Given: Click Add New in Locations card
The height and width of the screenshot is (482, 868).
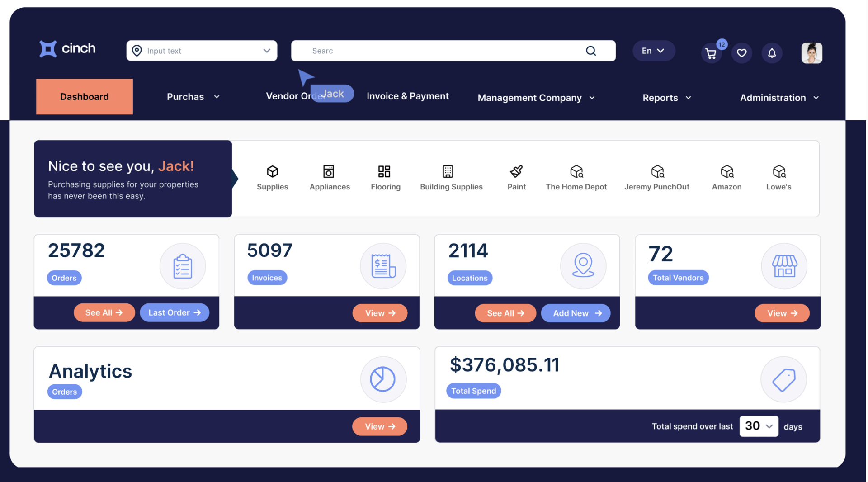Looking at the screenshot, I should pos(576,313).
